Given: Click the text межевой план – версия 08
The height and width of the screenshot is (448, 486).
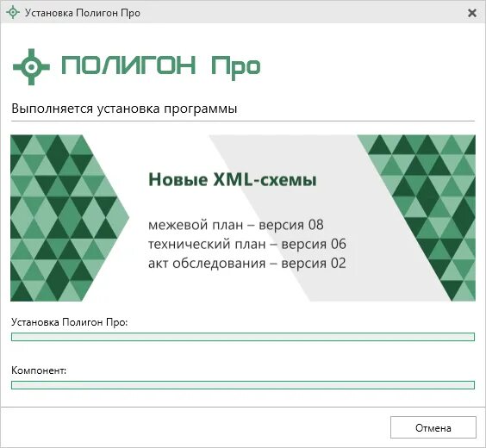Looking at the screenshot, I should click(236, 225).
